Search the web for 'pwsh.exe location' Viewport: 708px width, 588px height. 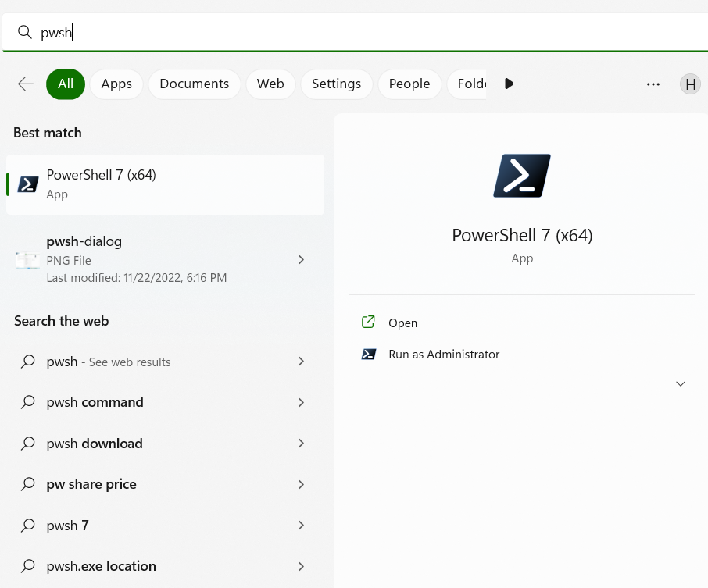165,566
